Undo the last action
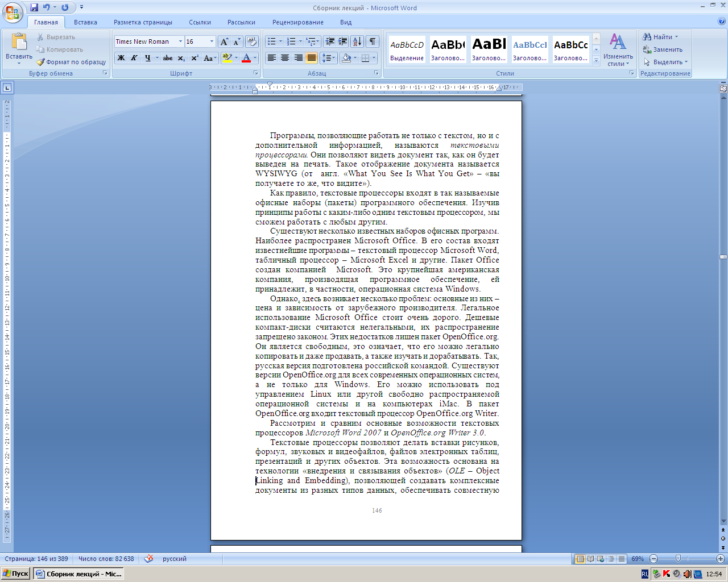728x582 pixels. 47,7
